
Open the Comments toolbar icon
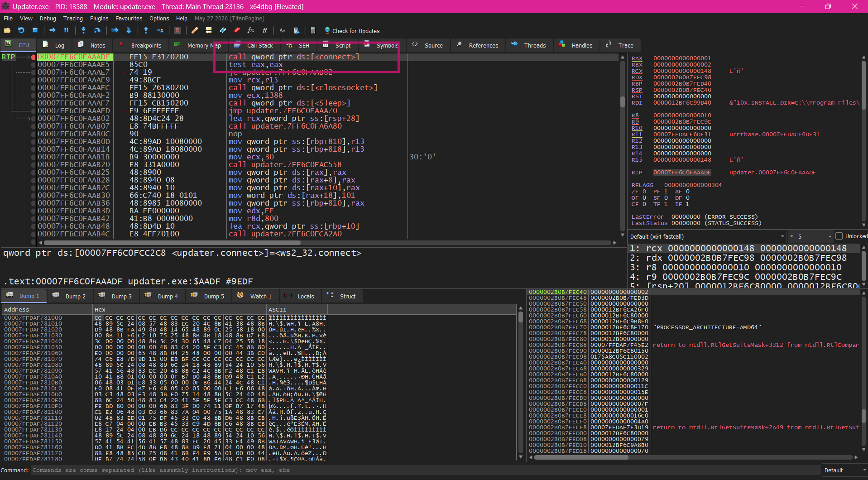[209, 30]
